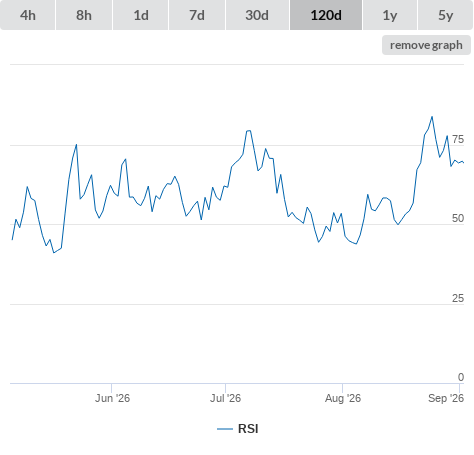The image size is (474, 455).
Task: Click the 25 gridline value label
Action: pos(458,298)
